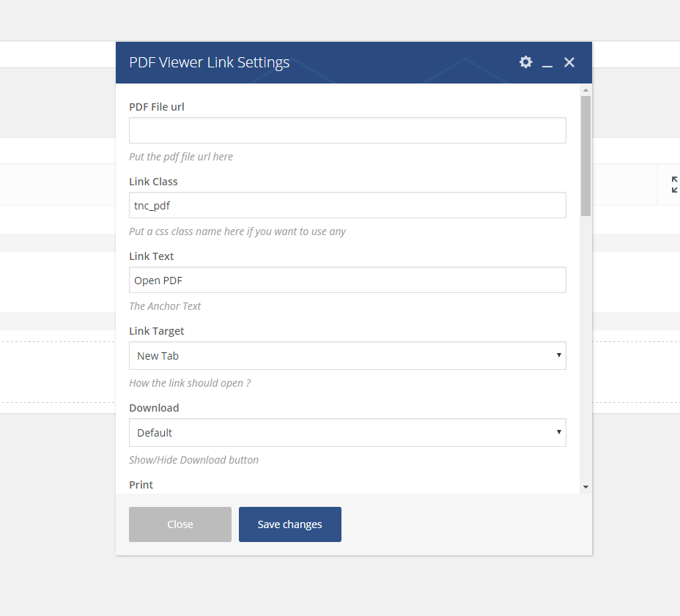Minimize the PDF Viewer Link Settings dialog
The image size is (680, 616).
(547, 64)
